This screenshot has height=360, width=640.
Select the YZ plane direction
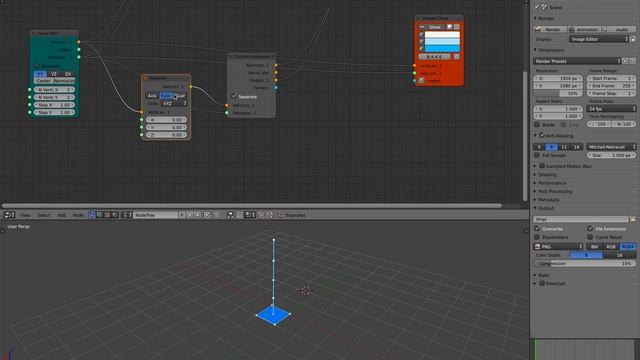click(53, 74)
